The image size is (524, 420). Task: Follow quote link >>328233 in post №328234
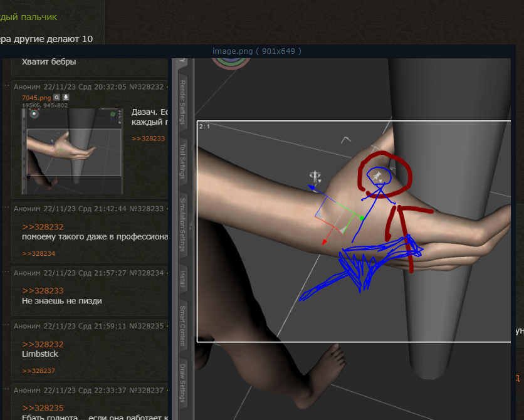(x=43, y=291)
